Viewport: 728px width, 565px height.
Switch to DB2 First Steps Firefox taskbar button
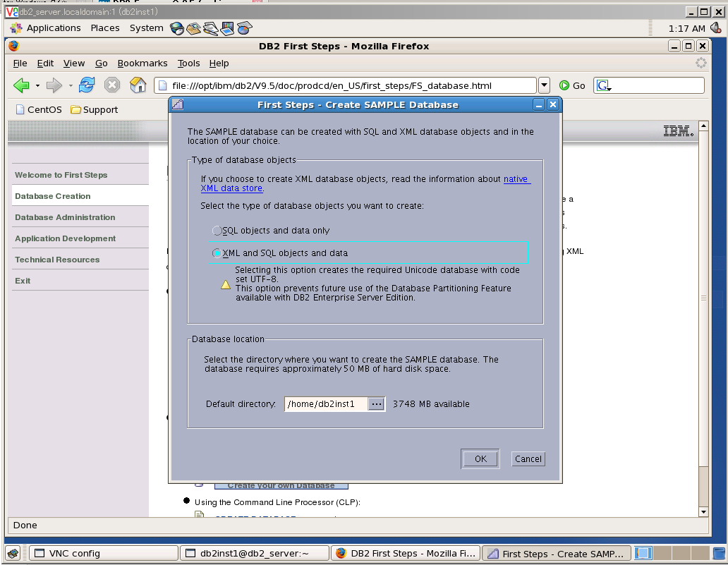click(x=406, y=554)
